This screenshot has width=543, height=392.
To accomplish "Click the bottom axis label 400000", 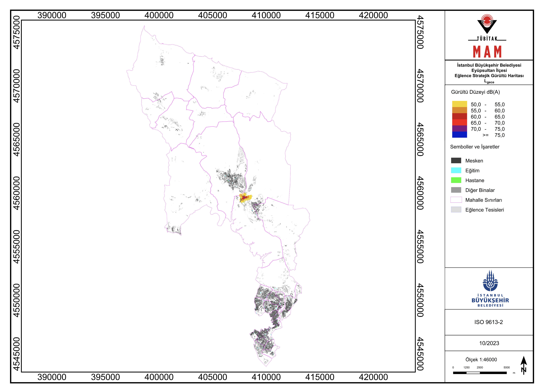I will (159, 377).
